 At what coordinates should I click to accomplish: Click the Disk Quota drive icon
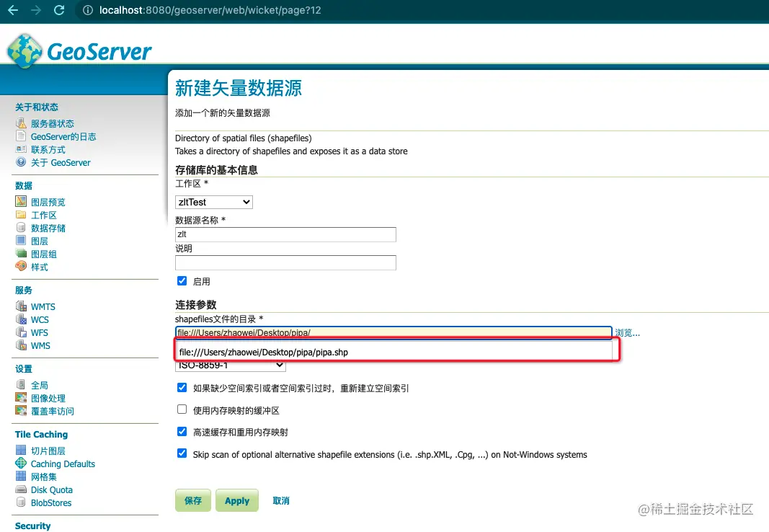21,489
